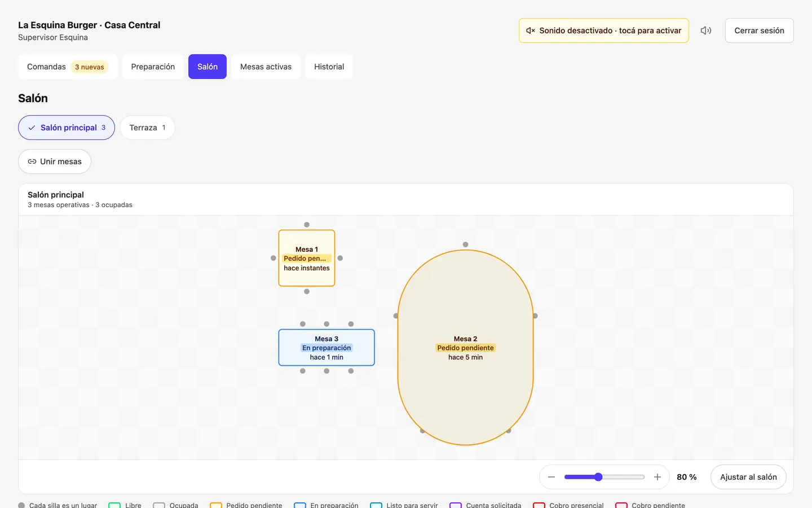Select the Salón tab

click(208, 67)
